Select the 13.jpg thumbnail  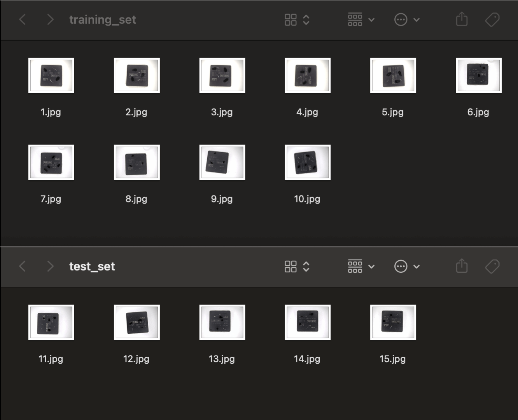pos(222,322)
